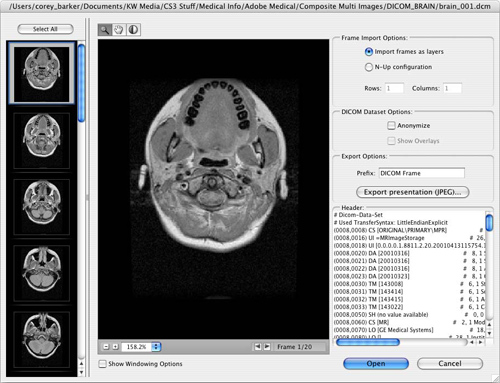The image size is (500, 383).
Task: Click the Select All button
Action: click(45, 29)
